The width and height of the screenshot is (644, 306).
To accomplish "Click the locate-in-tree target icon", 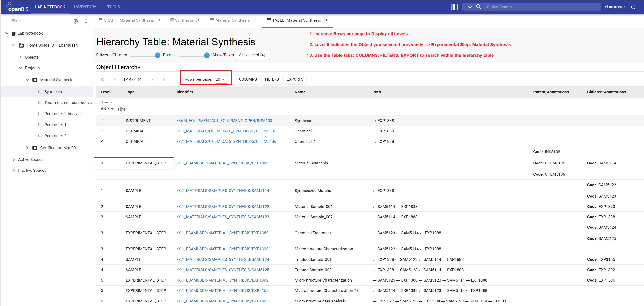I will click(75, 21).
